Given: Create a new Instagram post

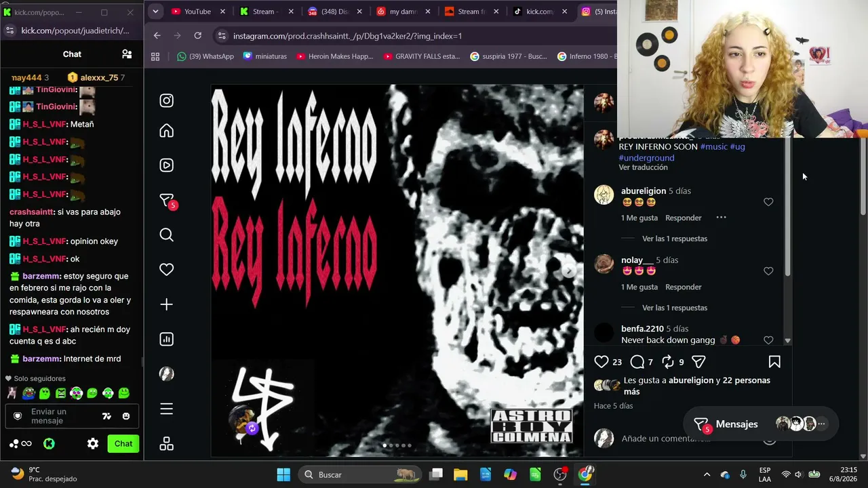Looking at the screenshot, I should tap(166, 304).
